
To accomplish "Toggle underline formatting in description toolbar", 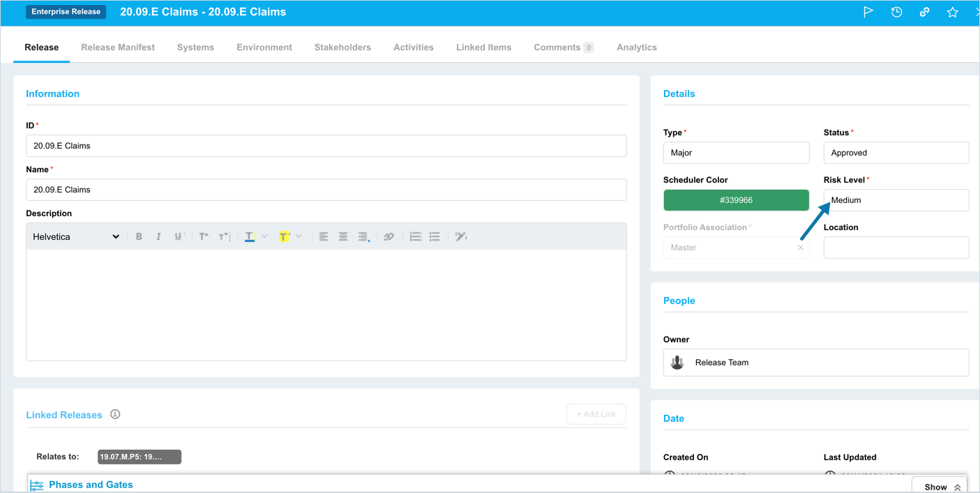I will 179,237.
